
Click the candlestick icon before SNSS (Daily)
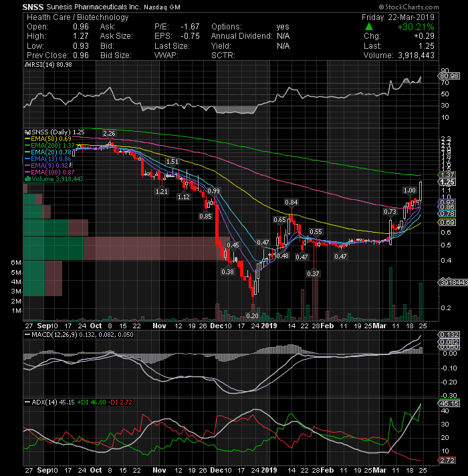pos(27,132)
